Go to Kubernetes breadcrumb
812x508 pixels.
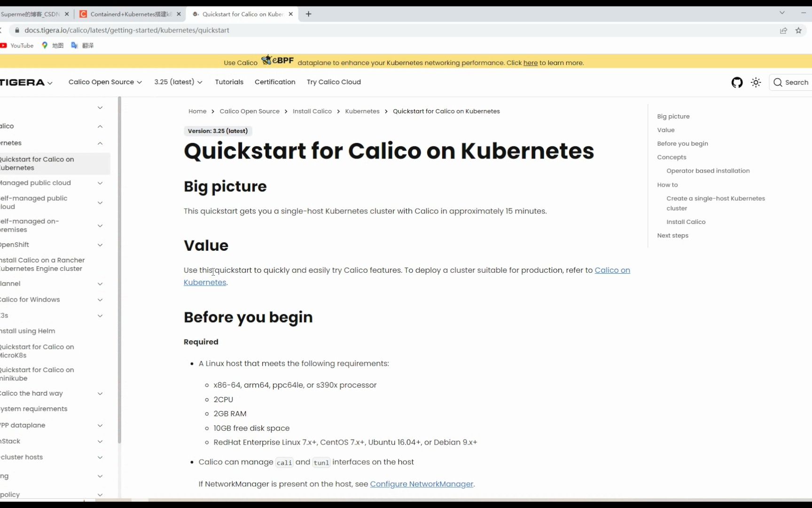pos(362,111)
